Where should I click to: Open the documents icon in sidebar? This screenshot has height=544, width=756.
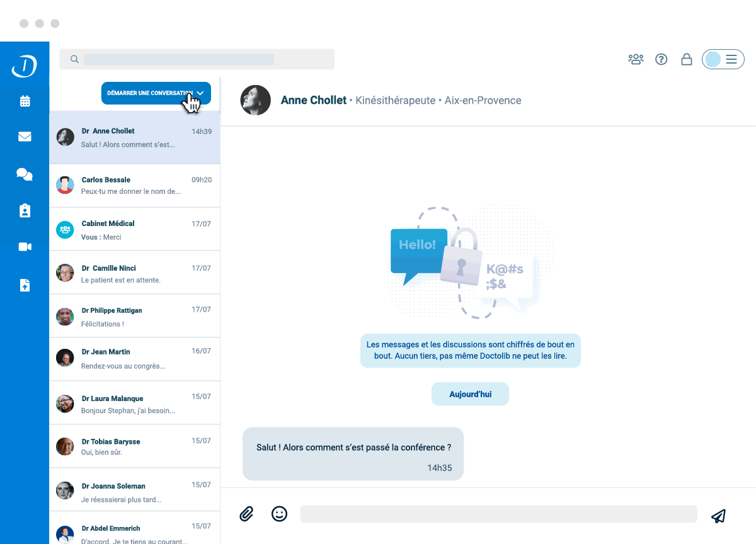[x=25, y=285]
